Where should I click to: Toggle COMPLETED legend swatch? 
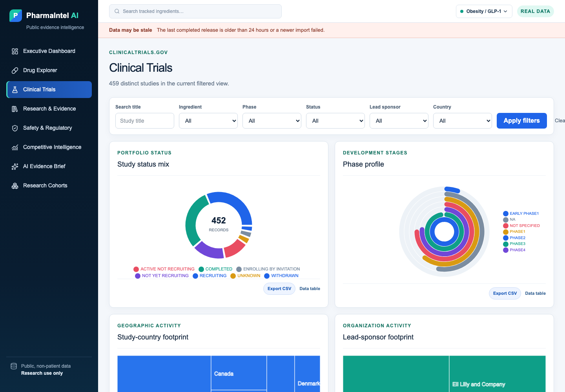pyautogui.click(x=201, y=269)
